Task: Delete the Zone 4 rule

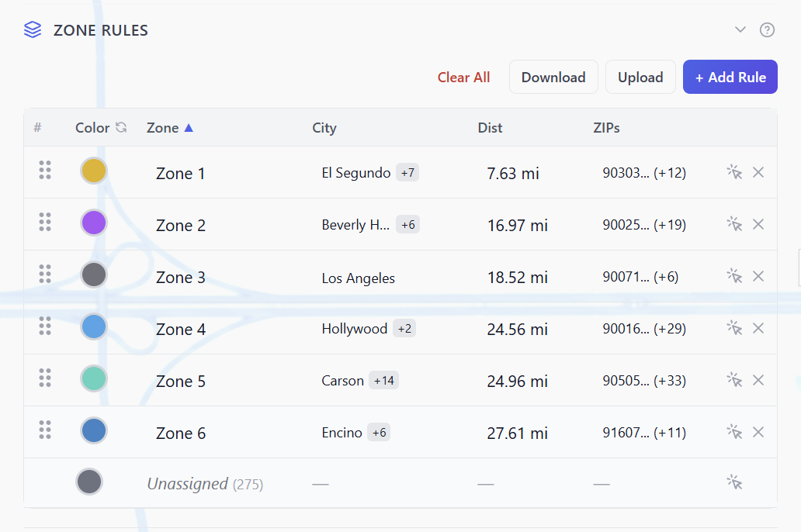Action: click(758, 328)
